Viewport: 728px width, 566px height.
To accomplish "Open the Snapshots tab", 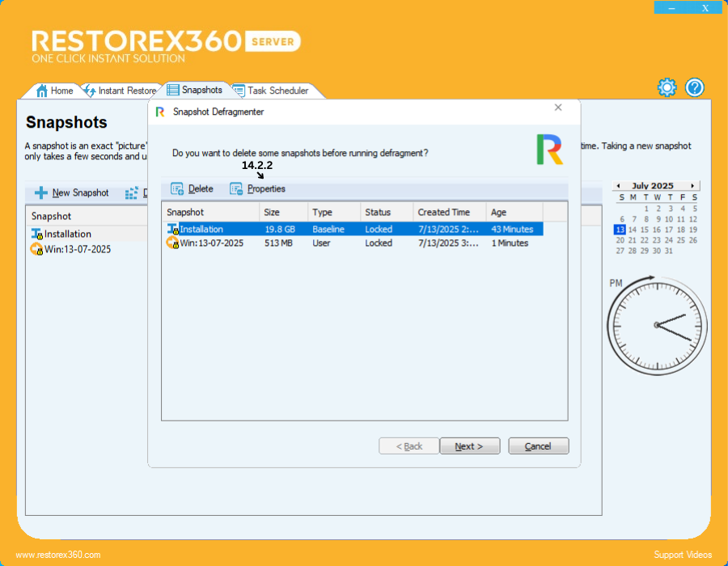I will [195, 90].
